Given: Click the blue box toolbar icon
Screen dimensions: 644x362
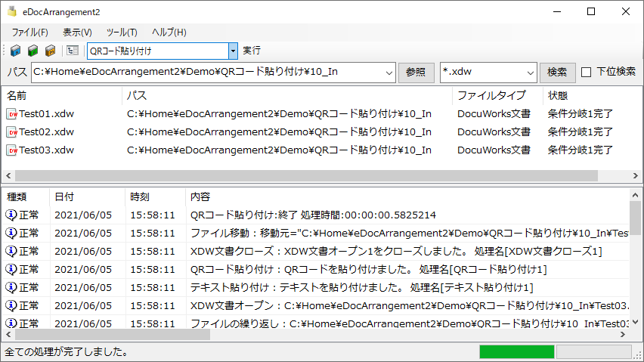Looking at the screenshot, I should pyautogui.click(x=16, y=51).
